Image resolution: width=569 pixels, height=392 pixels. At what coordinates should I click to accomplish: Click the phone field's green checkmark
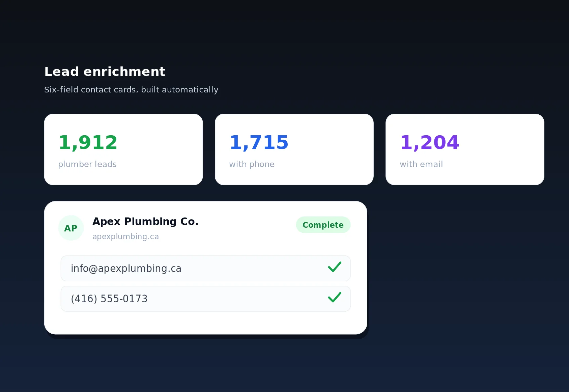pyautogui.click(x=335, y=297)
